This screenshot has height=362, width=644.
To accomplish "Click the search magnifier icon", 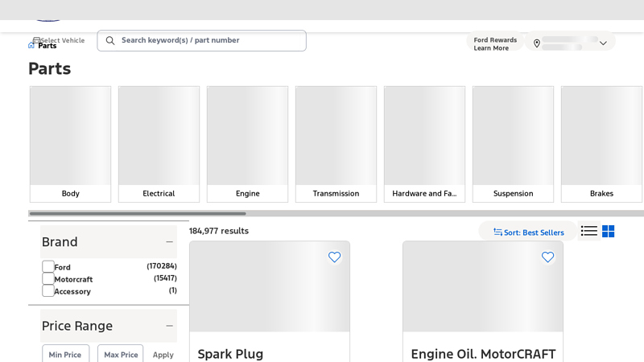I will pyautogui.click(x=110, y=41).
